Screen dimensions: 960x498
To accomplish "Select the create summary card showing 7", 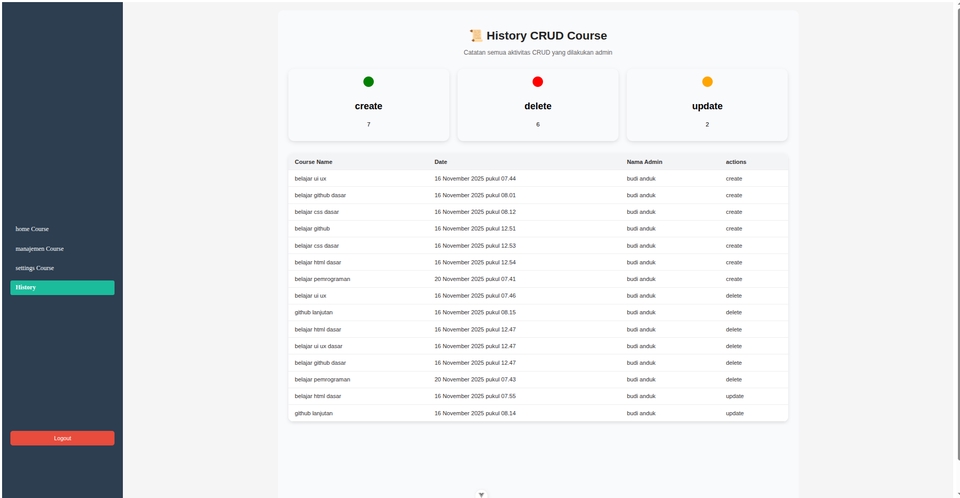I will tap(368, 106).
